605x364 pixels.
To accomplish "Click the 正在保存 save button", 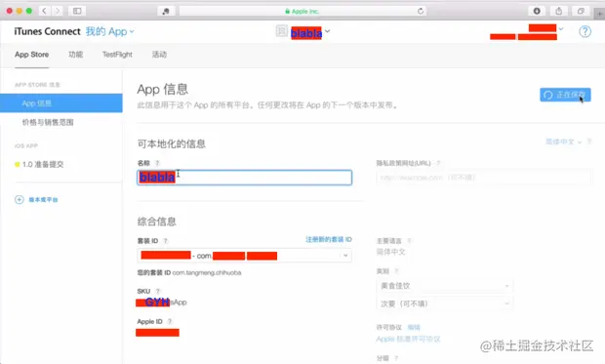I will coord(565,95).
